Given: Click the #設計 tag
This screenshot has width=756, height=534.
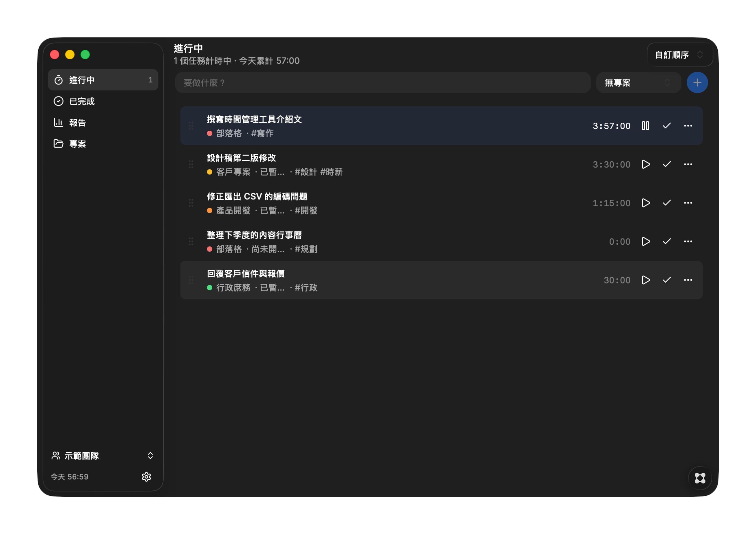Looking at the screenshot, I should tap(306, 172).
